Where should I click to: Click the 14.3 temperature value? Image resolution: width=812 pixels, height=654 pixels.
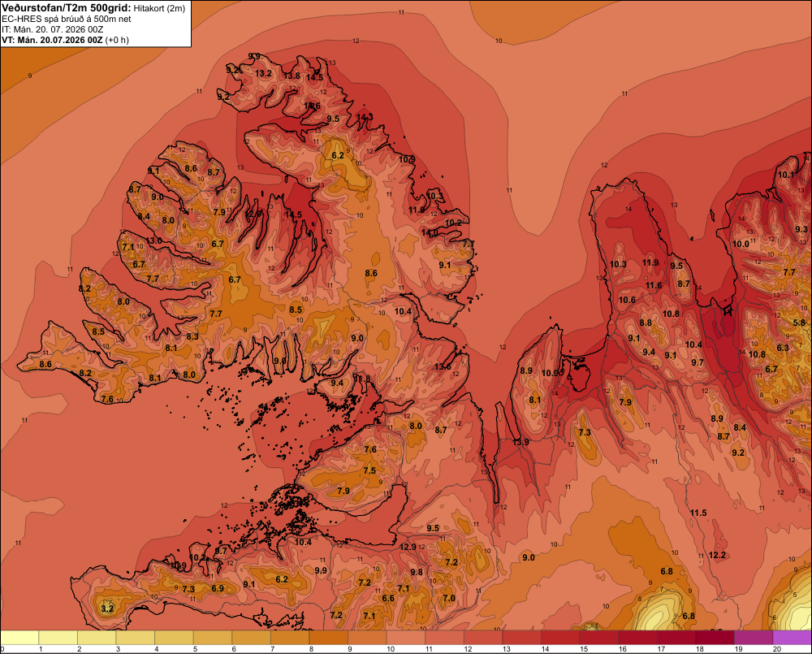[365, 117]
